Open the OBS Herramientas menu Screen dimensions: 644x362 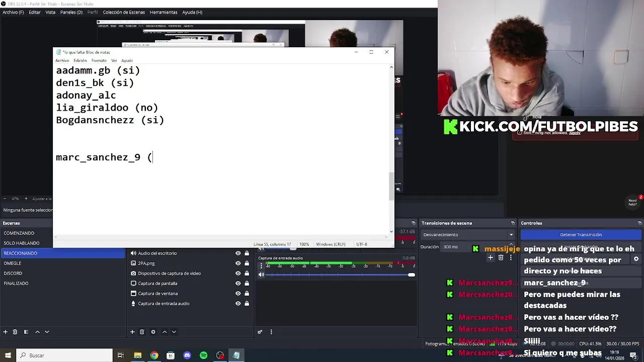coord(164,12)
